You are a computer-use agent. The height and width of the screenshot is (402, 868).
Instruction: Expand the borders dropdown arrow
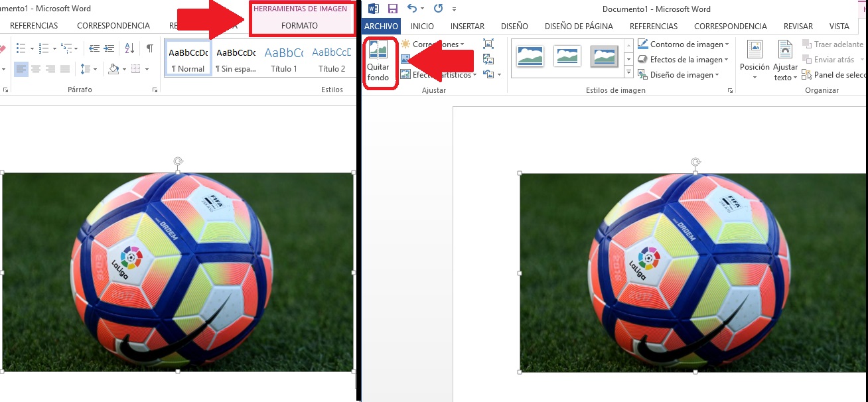coord(146,69)
